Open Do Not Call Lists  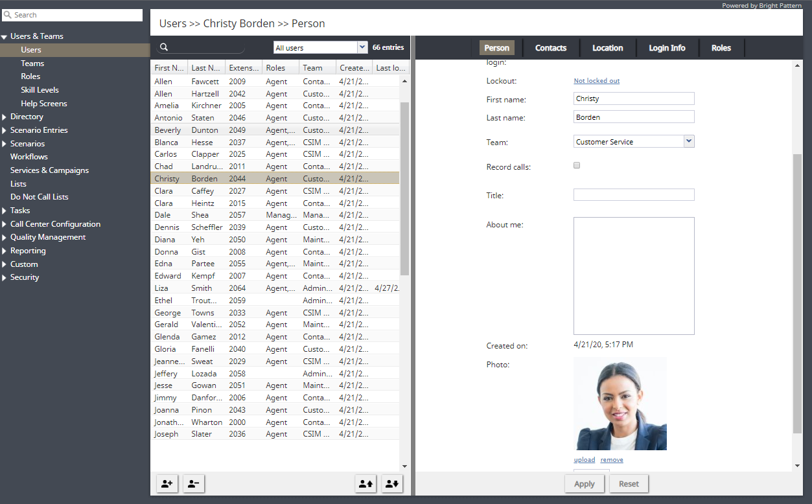tap(39, 197)
